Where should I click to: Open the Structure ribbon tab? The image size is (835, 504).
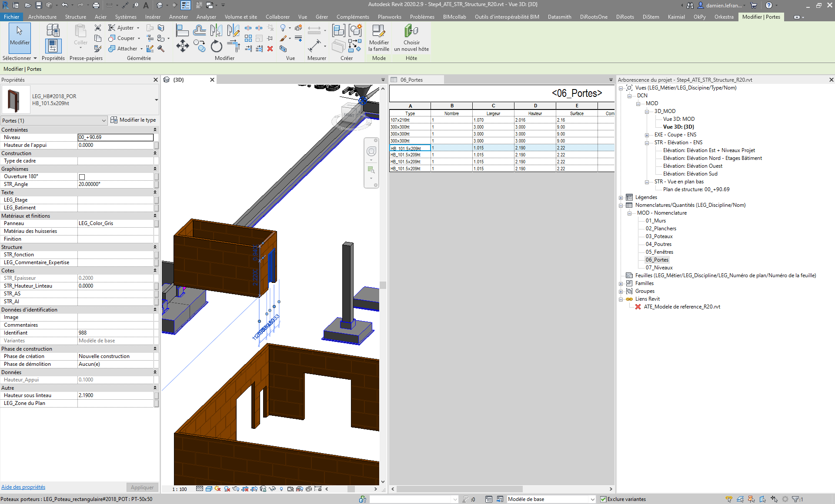point(75,17)
